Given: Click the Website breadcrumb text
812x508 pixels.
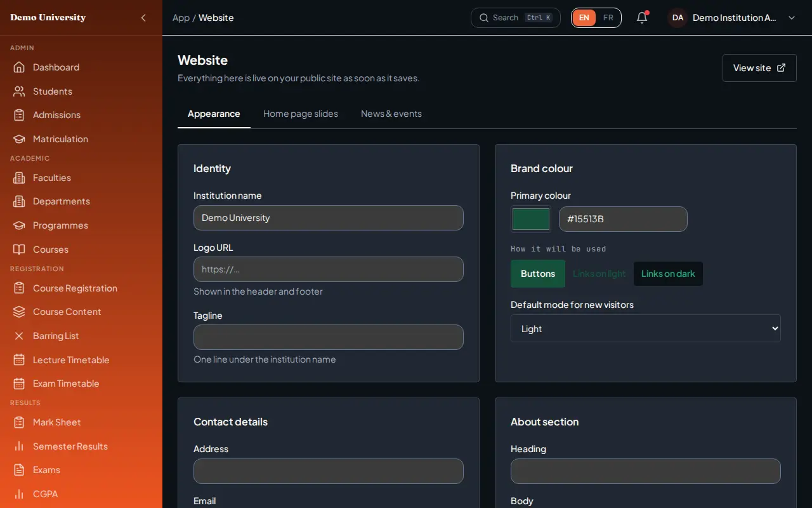Looking at the screenshot, I should [216, 18].
